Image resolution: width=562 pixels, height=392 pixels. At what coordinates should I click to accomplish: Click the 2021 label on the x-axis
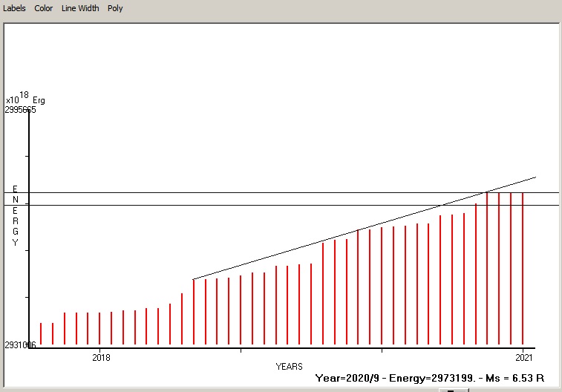click(x=524, y=357)
